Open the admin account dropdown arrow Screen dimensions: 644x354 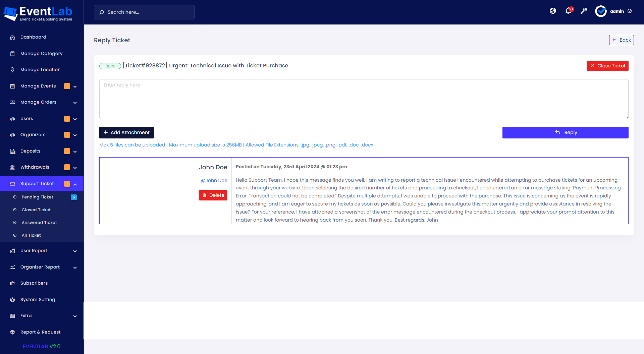[630, 11]
